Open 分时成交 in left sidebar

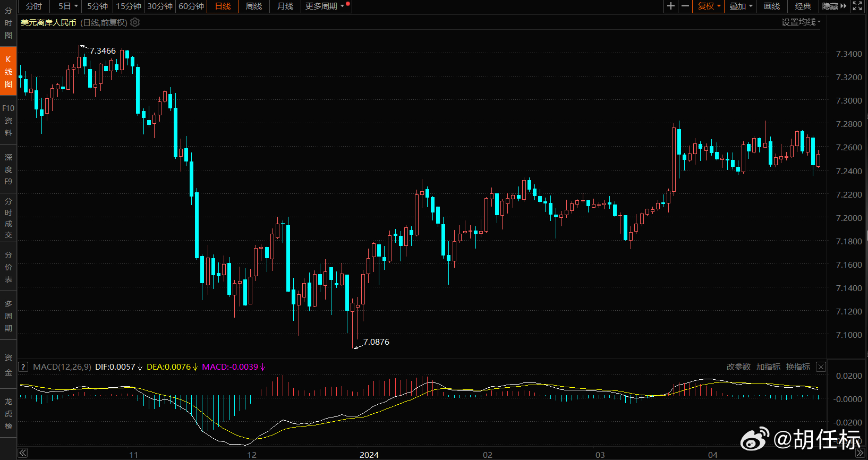pos(8,218)
